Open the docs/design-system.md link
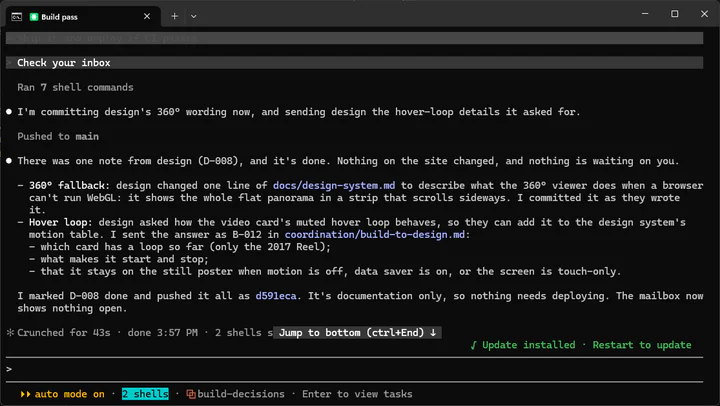Image resolution: width=720 pixels, height=406 pixels. tap(334, 186)
